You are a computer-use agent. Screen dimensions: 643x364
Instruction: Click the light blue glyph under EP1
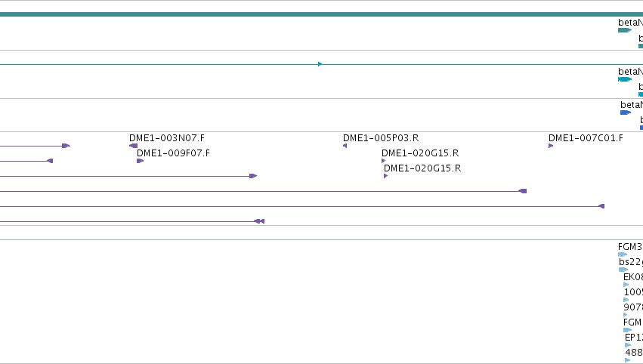(628, 345)
